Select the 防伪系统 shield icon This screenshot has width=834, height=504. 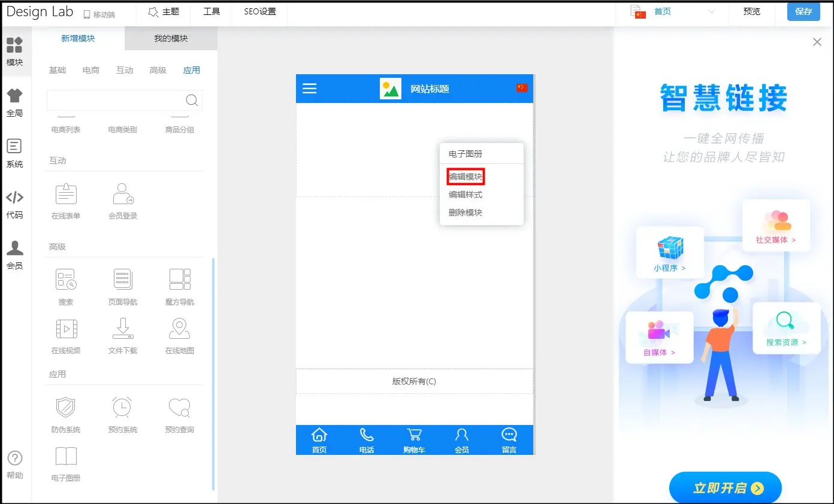point(66,408)
